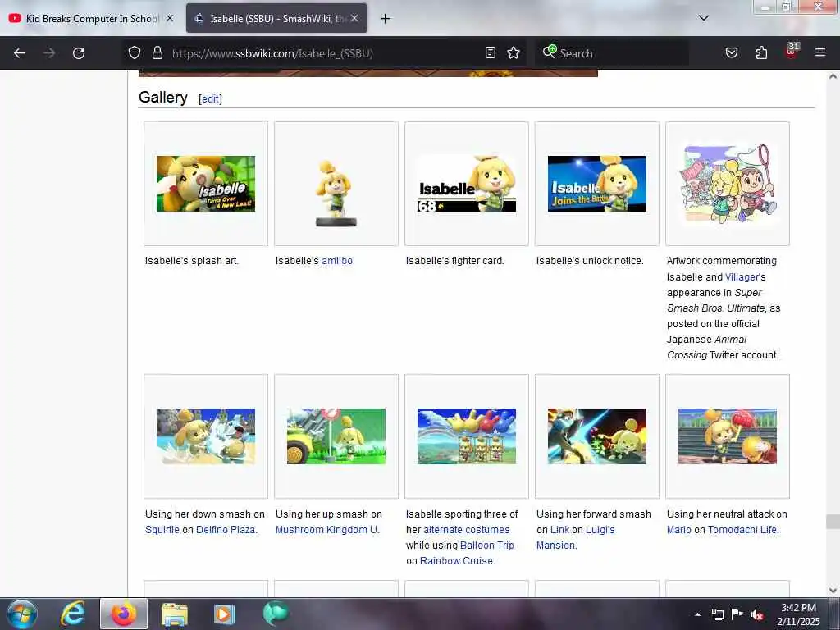Open Windows Explorer file manager

coord(174,614)
